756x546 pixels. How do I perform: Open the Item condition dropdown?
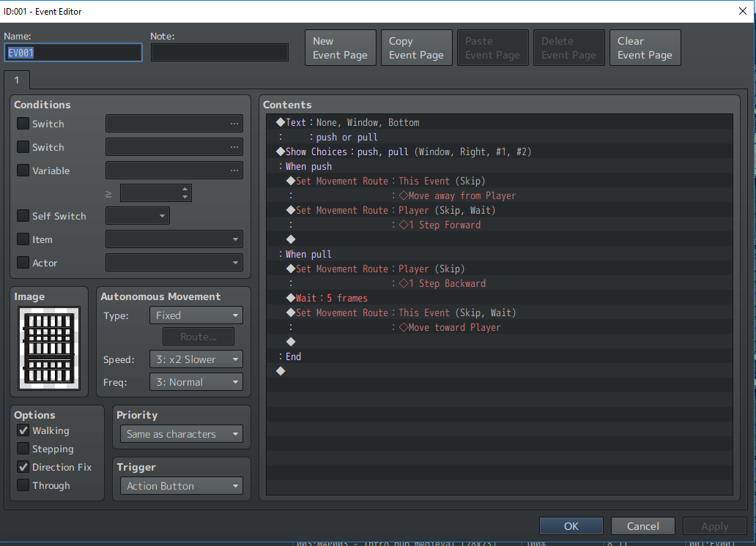tap(174, 239)
